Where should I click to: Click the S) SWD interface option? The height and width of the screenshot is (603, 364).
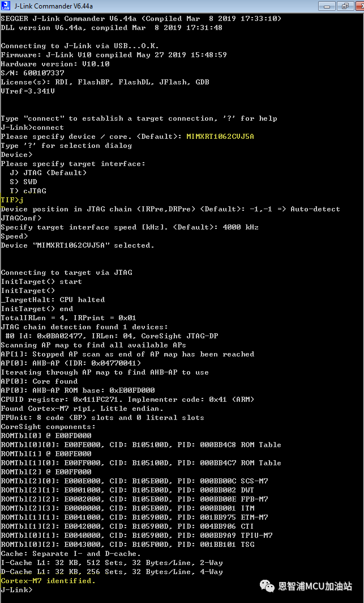pos(23,182)
